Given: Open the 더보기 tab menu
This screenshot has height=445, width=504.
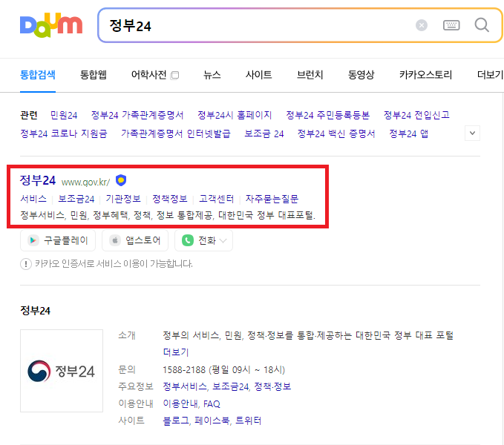Looking at the screenshot, I should point(490,75).
